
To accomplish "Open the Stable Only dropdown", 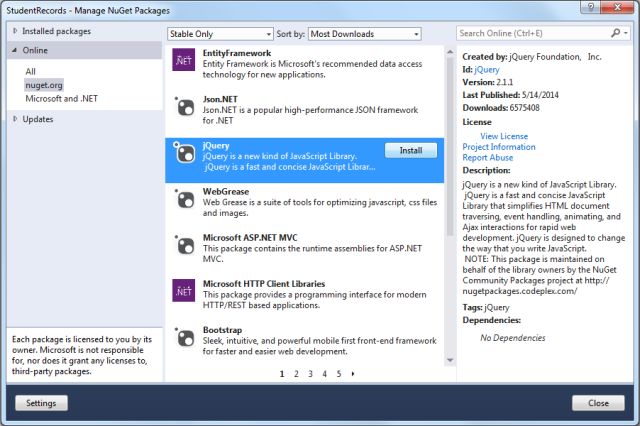I will tap(220, 34).
